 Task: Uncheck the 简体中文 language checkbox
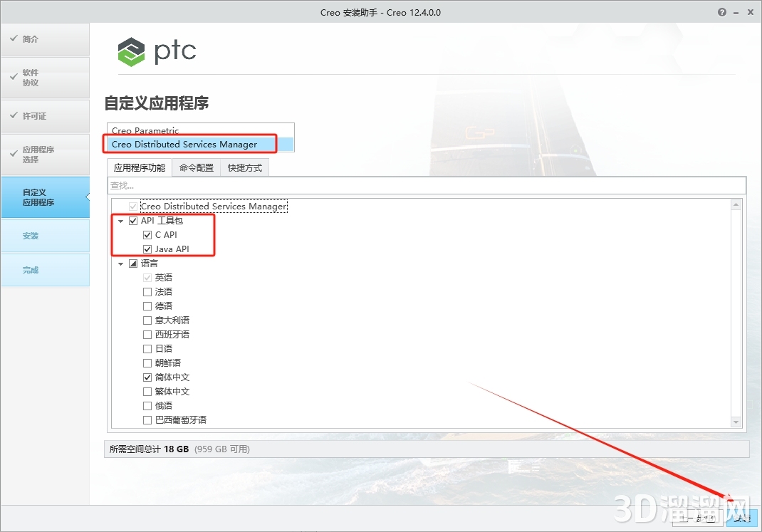pyautogui.click(x=147, y=377)
